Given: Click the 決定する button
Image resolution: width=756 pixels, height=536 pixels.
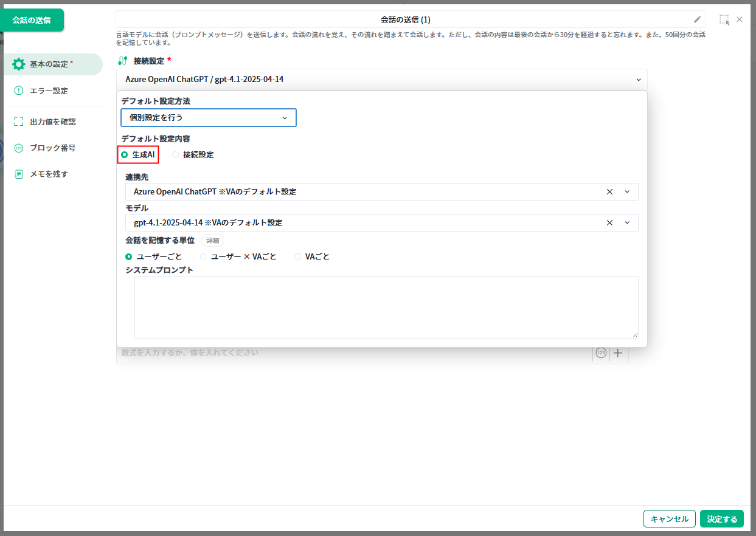Looking at the screenshot, I should click(721, 519).
